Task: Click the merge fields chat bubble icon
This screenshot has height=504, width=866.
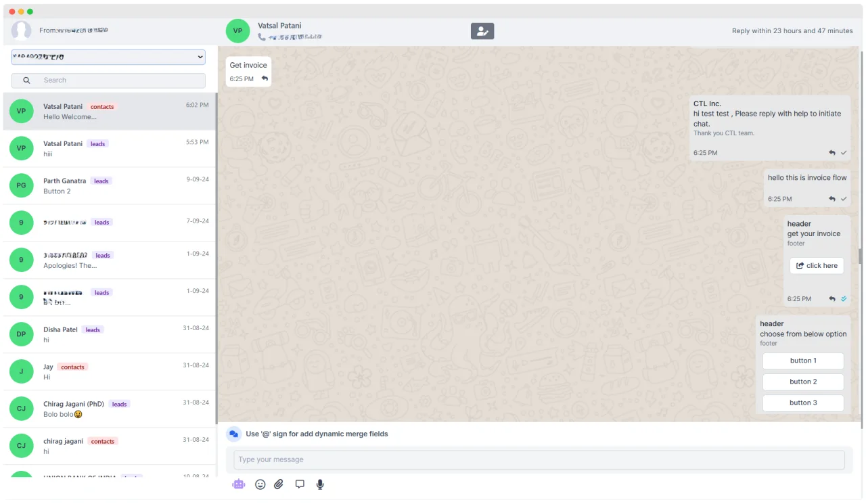Action: coord(233,434)
